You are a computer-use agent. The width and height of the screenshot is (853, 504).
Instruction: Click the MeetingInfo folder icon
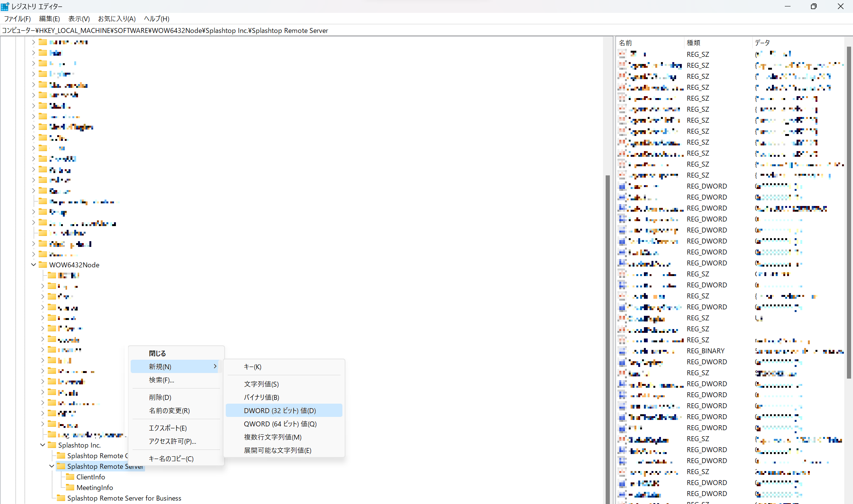[70, 487]
